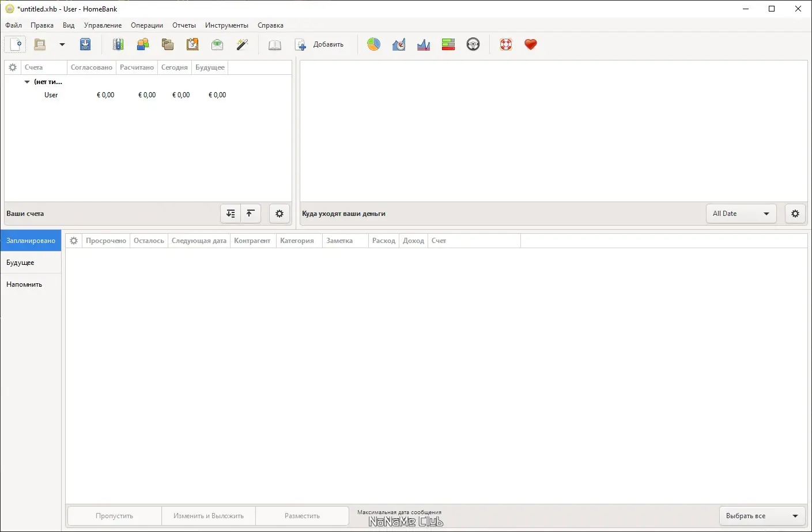
Task: Select the User account row
Action: tap(148, 95)
